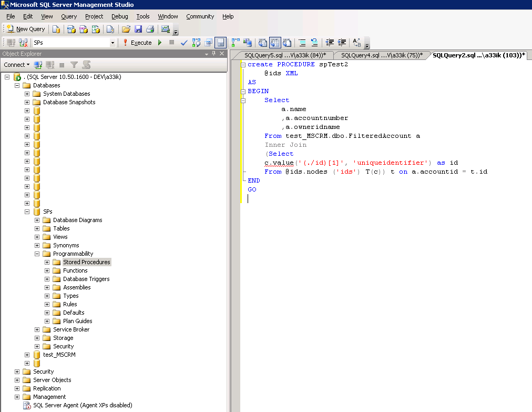Open the Connect dropdown in Object Explorer
The image size is (532, 412).
[17, 65]
